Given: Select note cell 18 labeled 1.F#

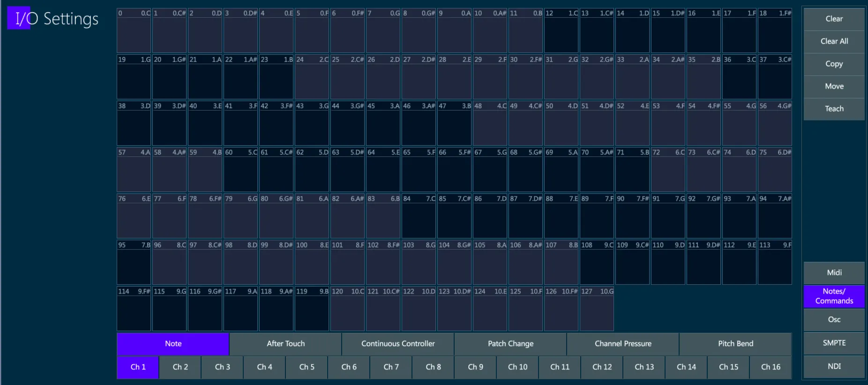Looking at the screenshot, I should tap(775, 31).
